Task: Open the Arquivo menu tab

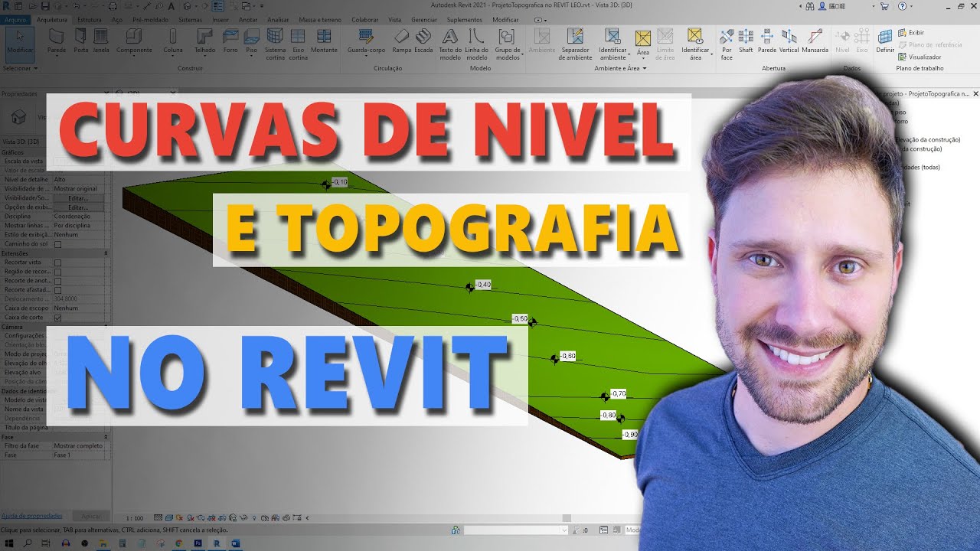Action: point(15,19)
